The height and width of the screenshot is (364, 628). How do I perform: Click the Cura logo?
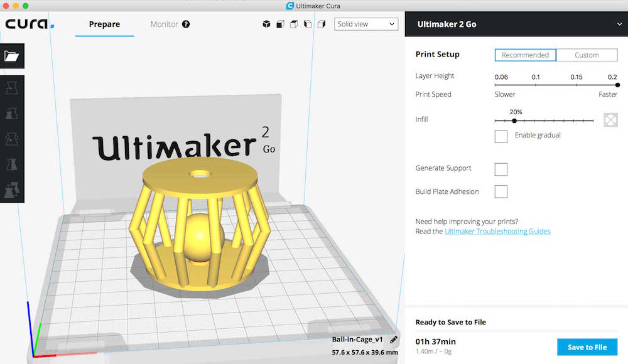click(x=30, y=24)
